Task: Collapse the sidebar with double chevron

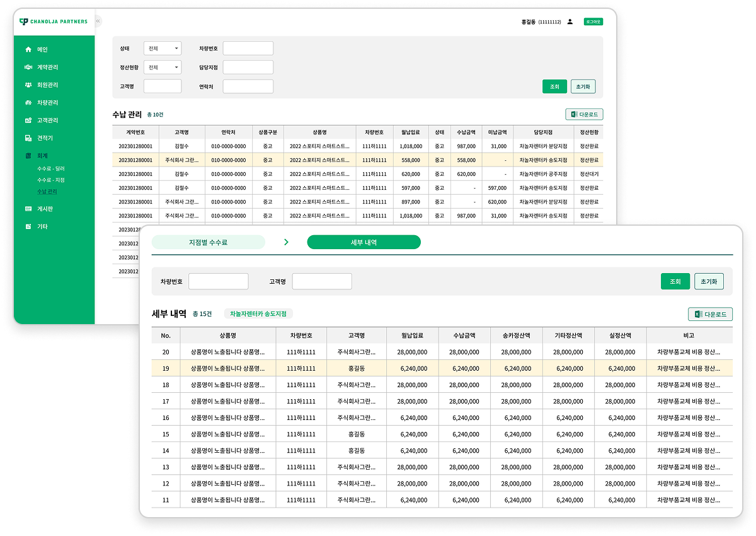Action: (98, 21)
